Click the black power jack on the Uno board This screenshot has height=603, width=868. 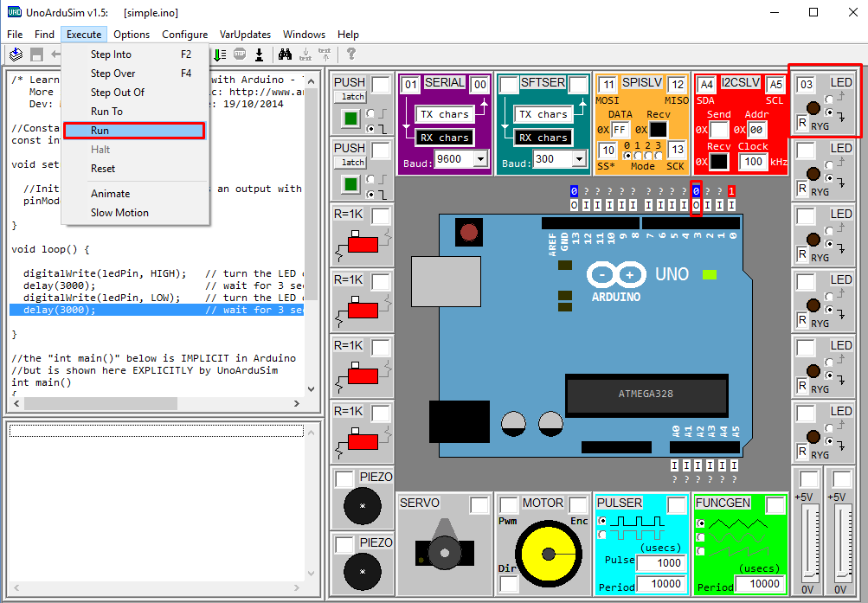click(459, 421)
